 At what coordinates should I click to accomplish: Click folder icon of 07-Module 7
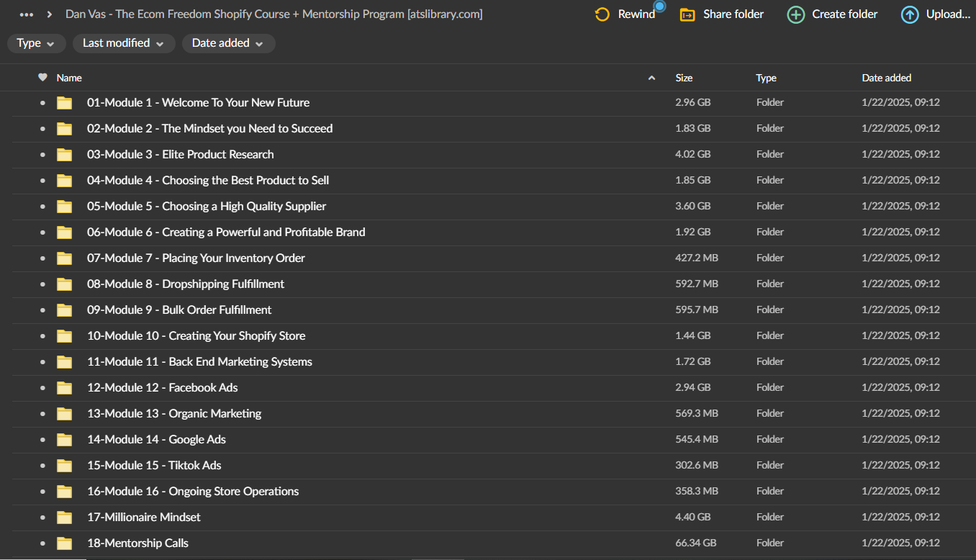coord(65,258)
